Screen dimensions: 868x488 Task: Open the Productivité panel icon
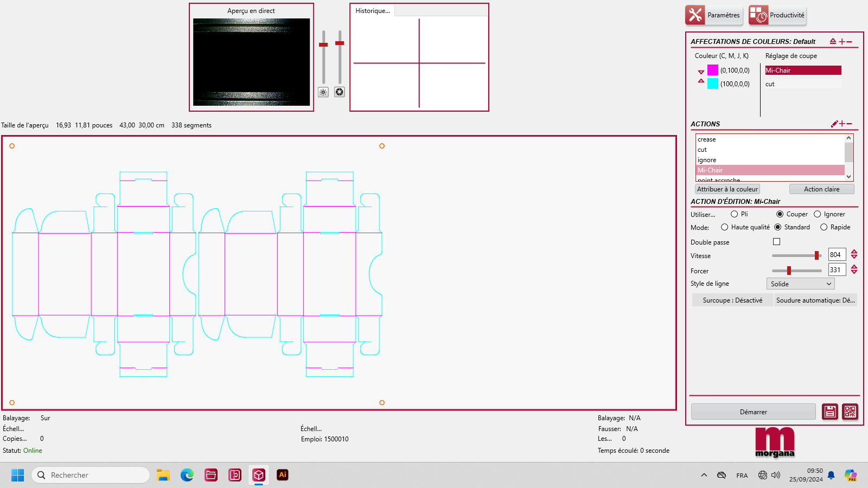(758, 15)
